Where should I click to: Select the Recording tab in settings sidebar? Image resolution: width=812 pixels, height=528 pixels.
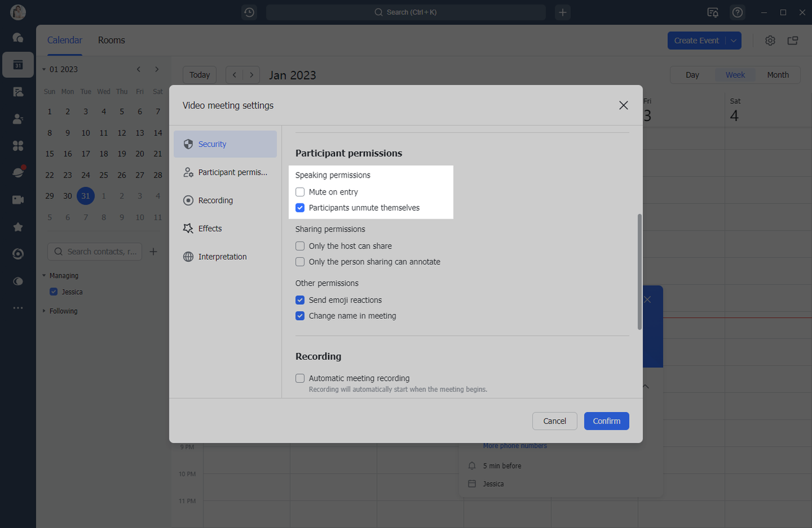point(216,200)
